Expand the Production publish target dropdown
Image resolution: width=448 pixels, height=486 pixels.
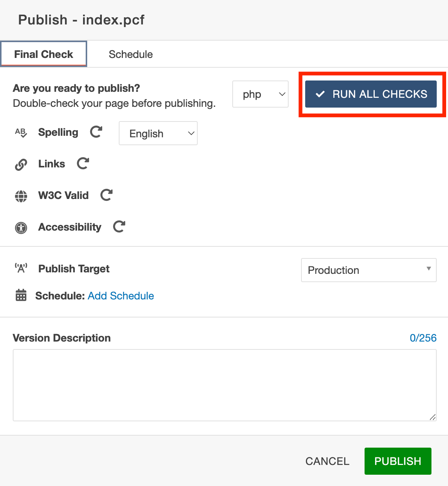pyautogui.click(x=369, y=270)
